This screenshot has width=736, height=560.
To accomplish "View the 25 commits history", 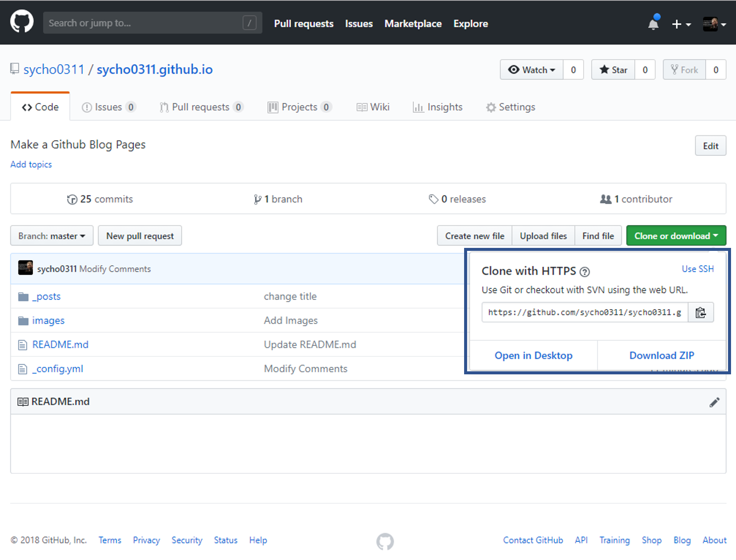I will (x=100, y=199).
